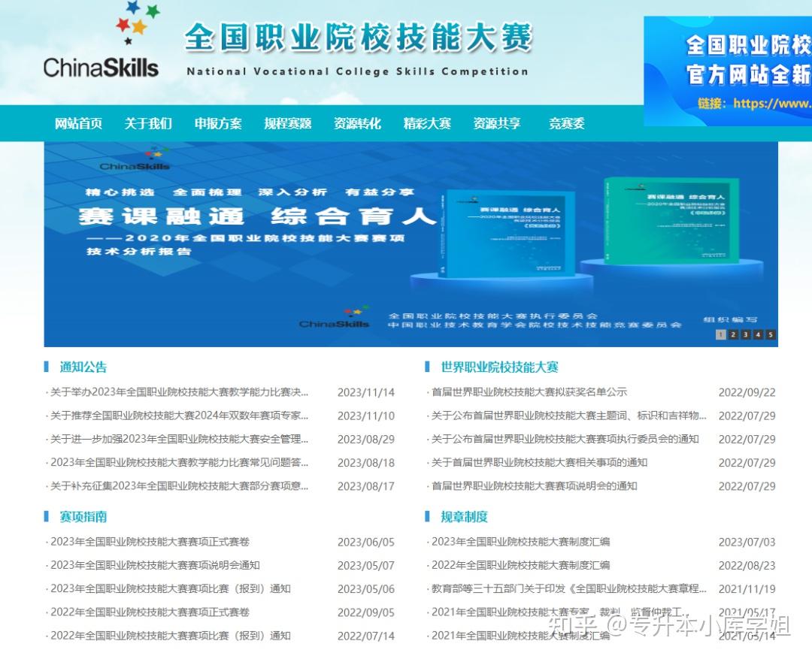Viewport: 812px width, 659px height.
Task: Open 2023 教学能力比赛常见问题答 notice
Action: [179, 462]
